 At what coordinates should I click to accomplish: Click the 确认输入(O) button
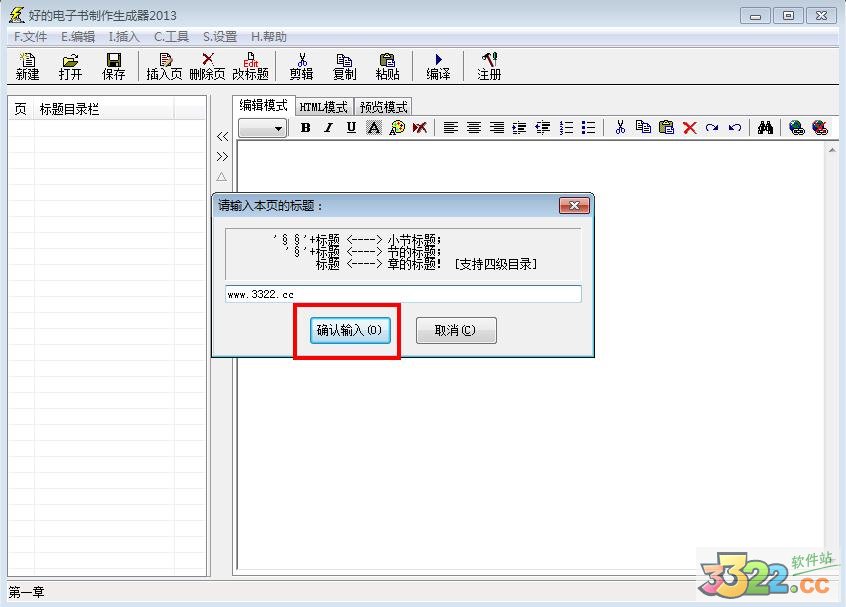350,330
